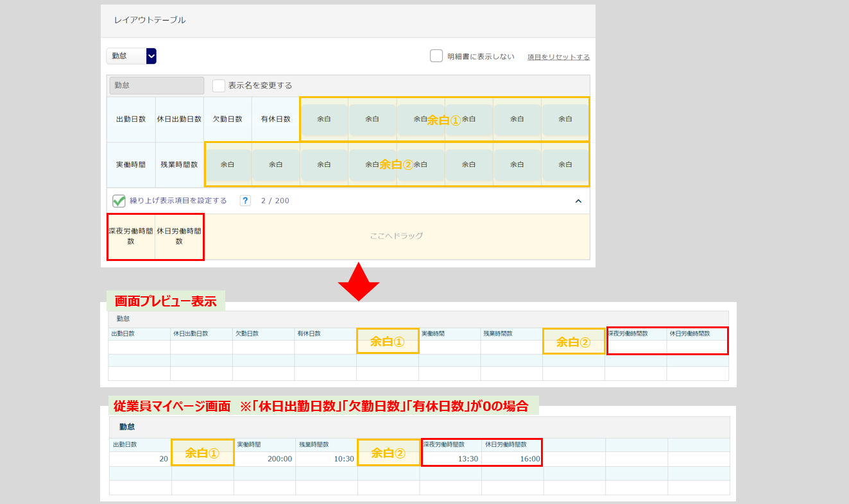
Task: Select the 出勤日数 layout cell
Action: pos(131,119)
